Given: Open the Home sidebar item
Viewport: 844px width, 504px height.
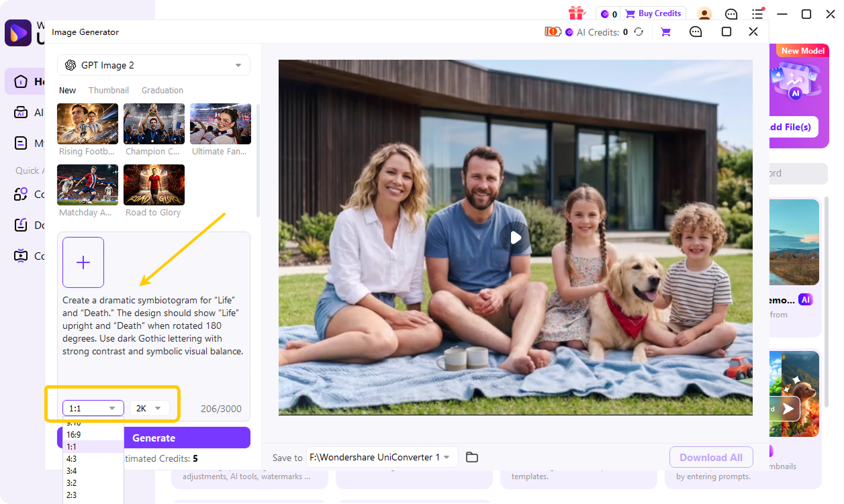Looking at the screenshot, I should [26, 82].
